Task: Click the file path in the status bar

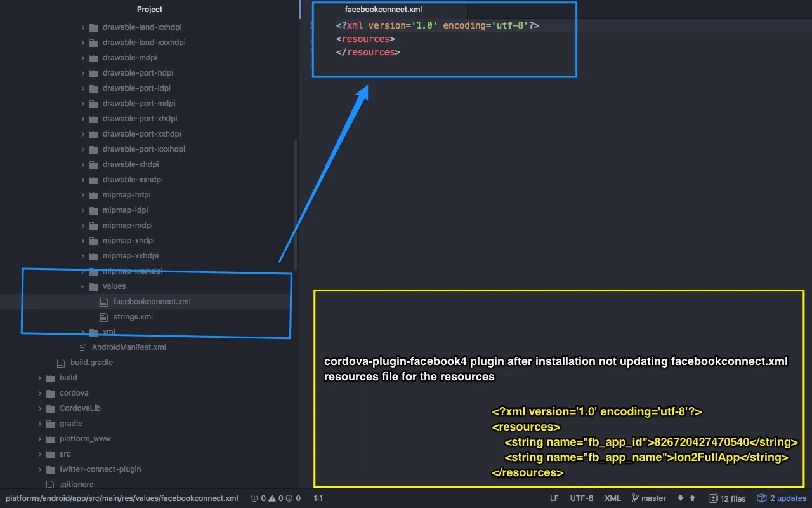Action: point(122,498)
